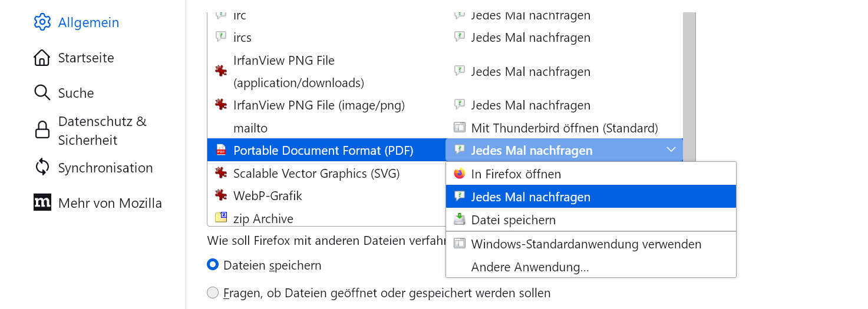
Task: Choose Datei speichern from the menu
Action: [x=513, y=220]
